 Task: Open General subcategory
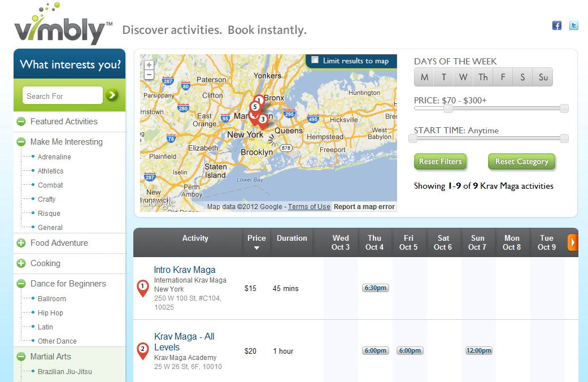tap(50, 227)
